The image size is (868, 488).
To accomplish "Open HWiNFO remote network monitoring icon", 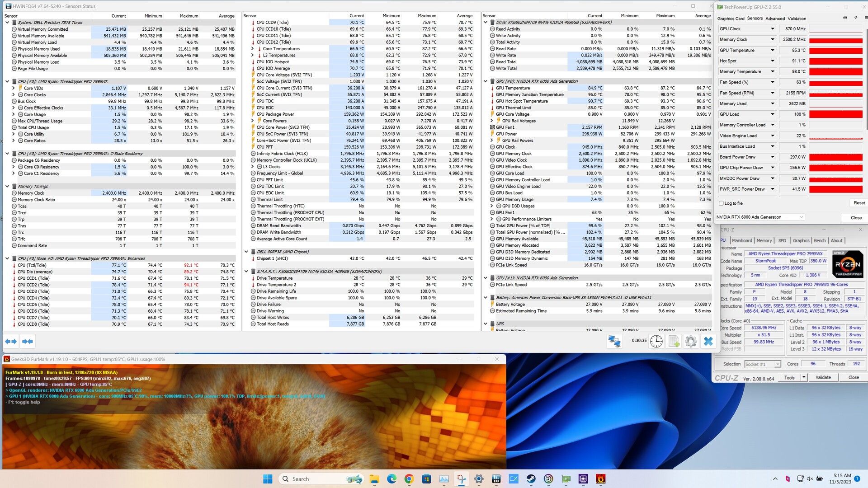I will click(614, 342).
